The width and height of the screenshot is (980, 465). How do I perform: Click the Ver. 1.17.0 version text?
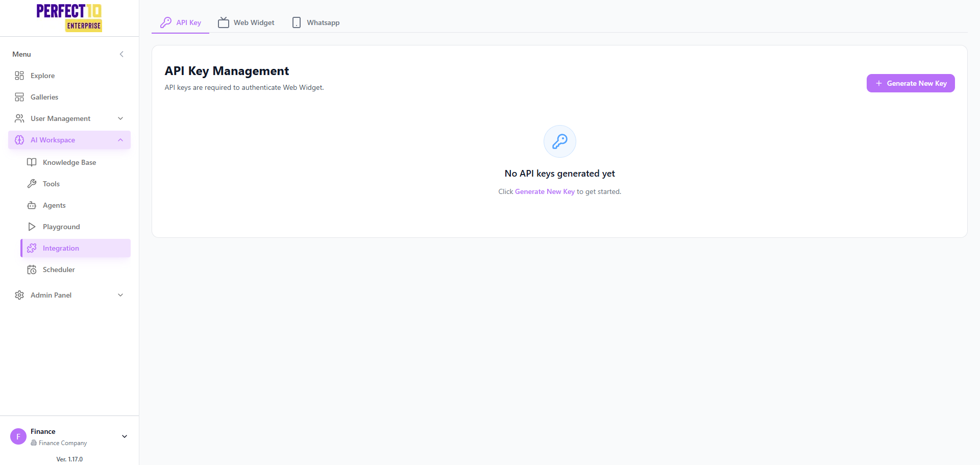69,459
